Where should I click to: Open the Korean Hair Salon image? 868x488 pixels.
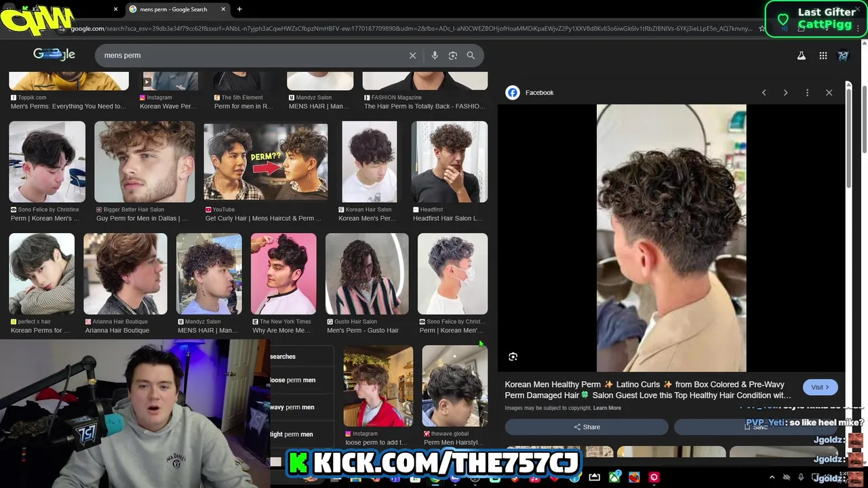tap(370, 161)
